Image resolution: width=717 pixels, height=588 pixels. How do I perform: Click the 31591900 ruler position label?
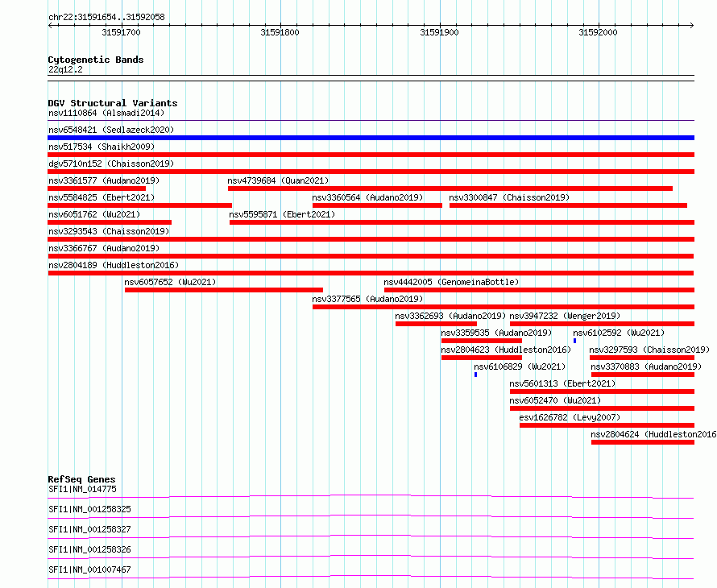[439, 32]
